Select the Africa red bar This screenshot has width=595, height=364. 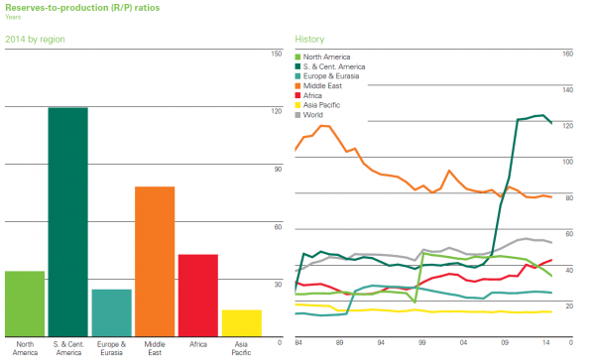coord(198,296)
